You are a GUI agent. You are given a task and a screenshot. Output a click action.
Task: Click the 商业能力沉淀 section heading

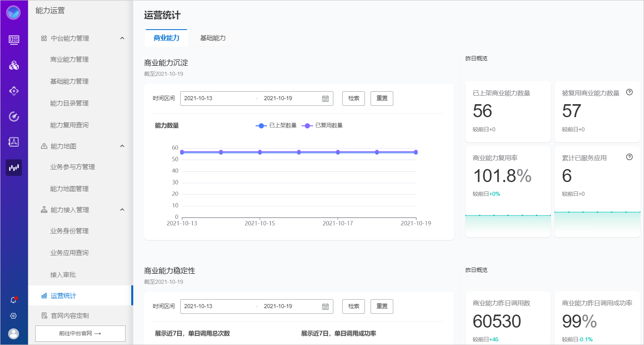pos(166,63)
